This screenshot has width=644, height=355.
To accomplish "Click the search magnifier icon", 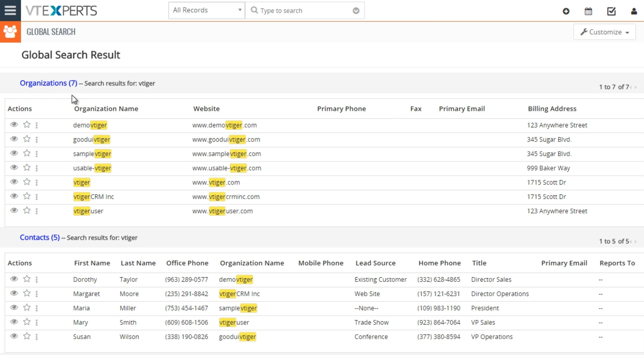I will point(254,10).
